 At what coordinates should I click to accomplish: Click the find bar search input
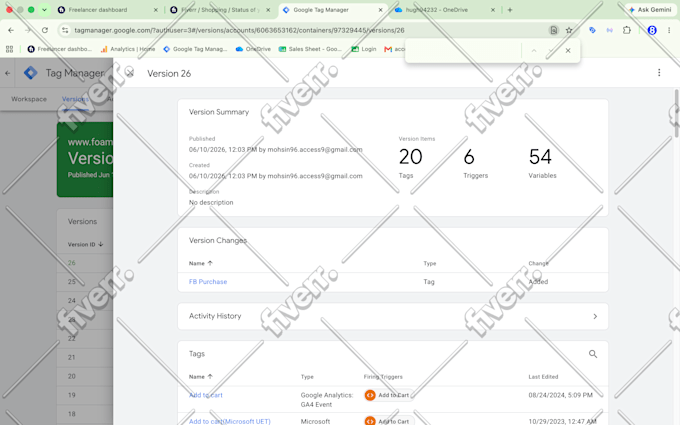coord(464,51)
